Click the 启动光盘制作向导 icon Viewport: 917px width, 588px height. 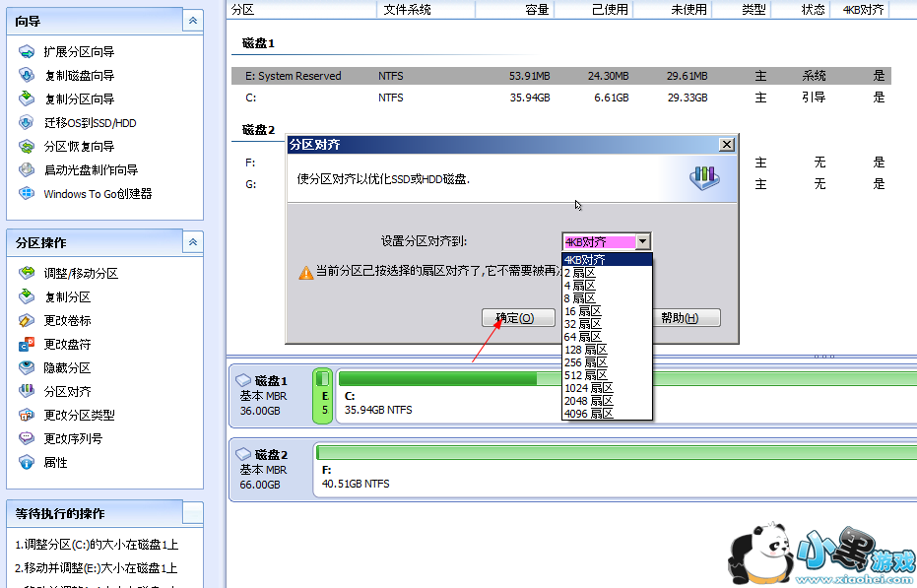pos(27,169)
